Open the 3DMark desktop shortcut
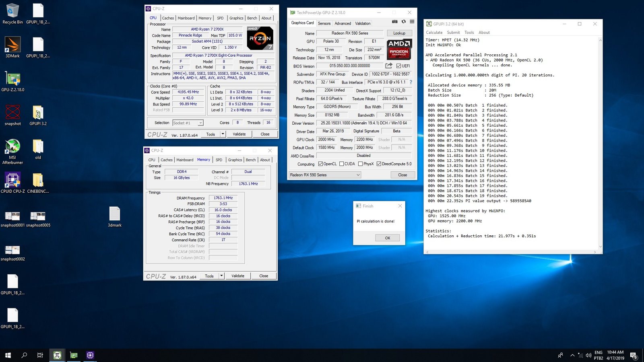Image resolution: width=644 pixels, height=362 pixels. [12, 45]
